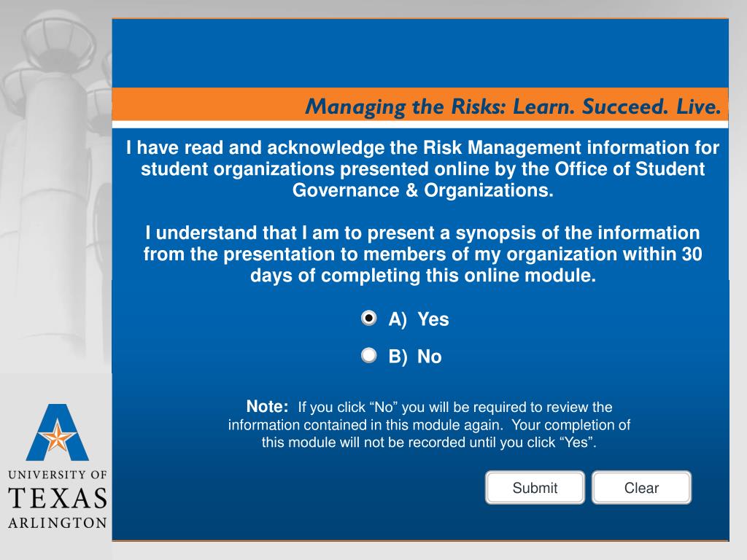Select the 'A) Yes' radio button
Viewport: 747px width, 560px height.
pos(368,318)
